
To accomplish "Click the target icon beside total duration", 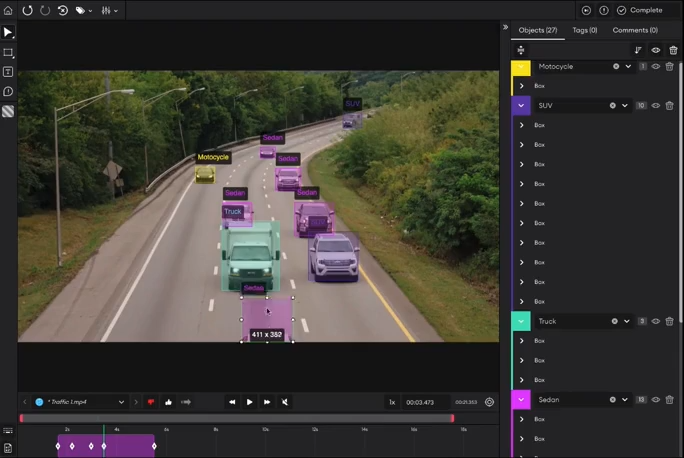I will point(489,402).
